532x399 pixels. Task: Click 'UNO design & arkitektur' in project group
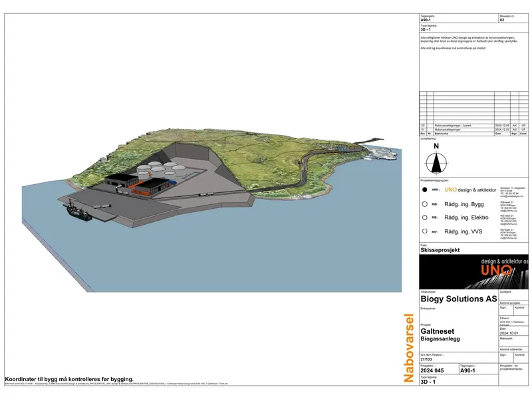pos(470,190)
